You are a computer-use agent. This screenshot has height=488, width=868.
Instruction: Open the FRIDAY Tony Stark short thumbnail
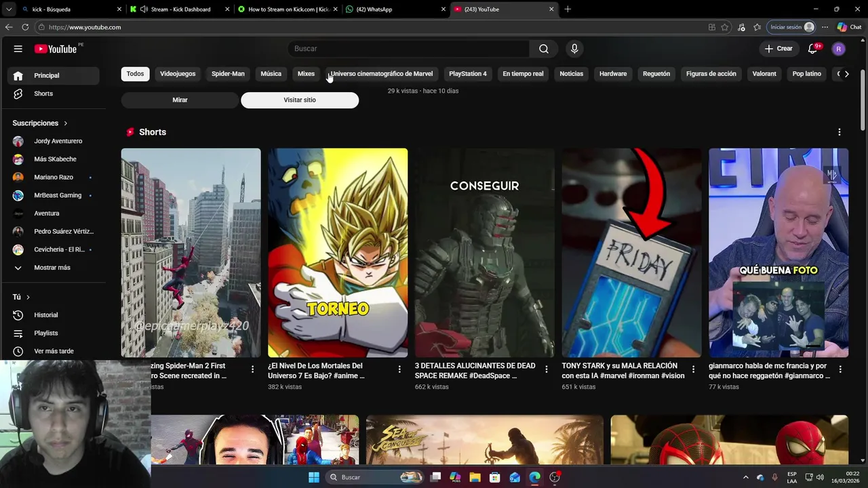[x=631, y=253]
